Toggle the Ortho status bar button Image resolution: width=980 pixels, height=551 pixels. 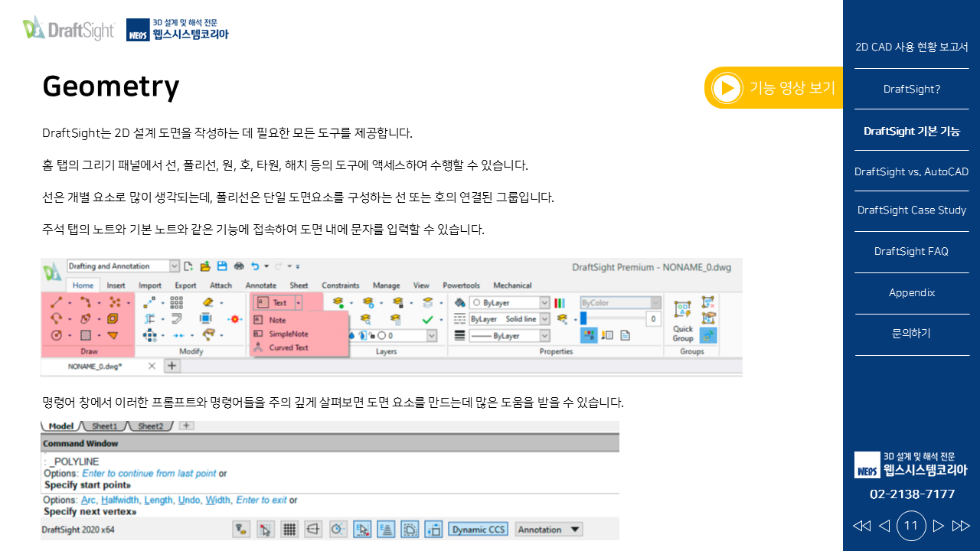pyautogui.click(x=313, y=529)
